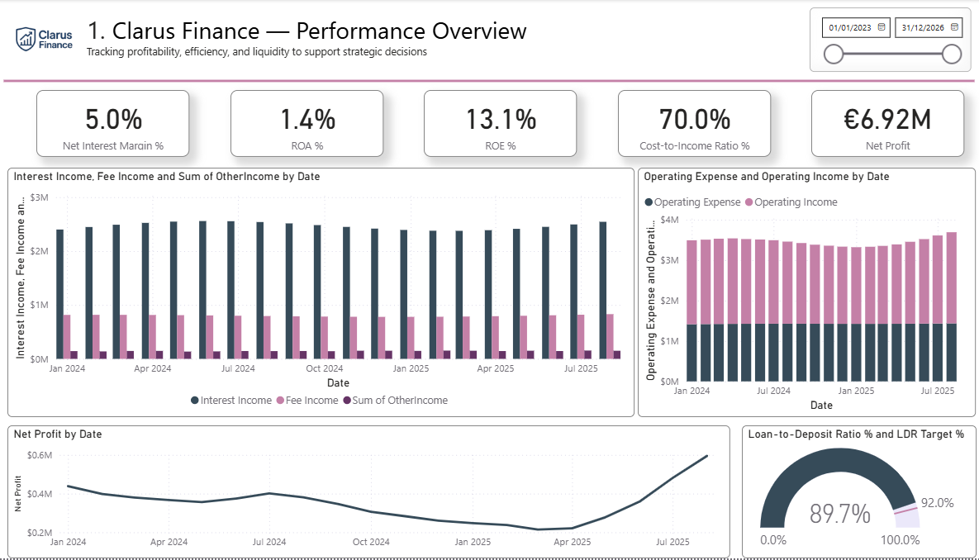Select the Net Profit KPI card
979x560 pixels.
[x=889, y=123]
